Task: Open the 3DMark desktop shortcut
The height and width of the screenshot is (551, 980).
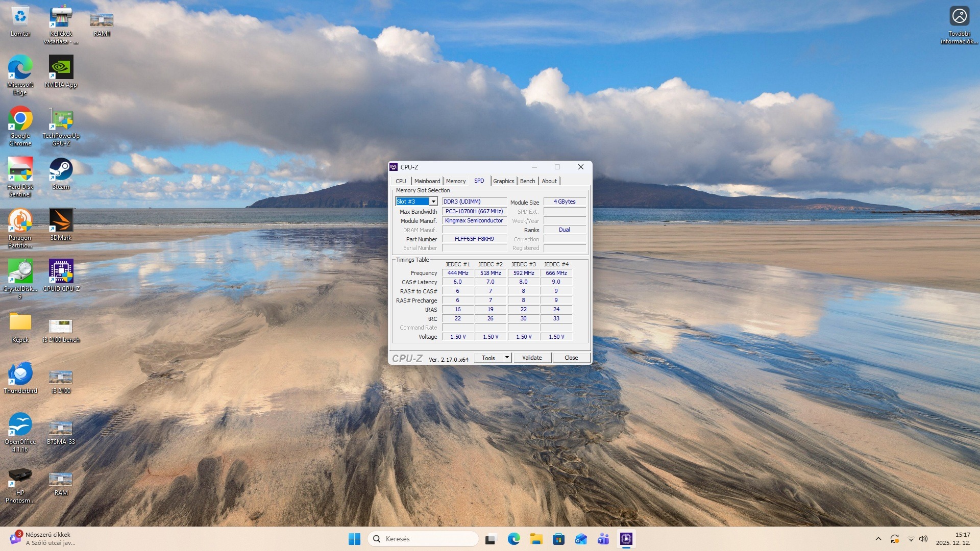Action: (61, 221)
